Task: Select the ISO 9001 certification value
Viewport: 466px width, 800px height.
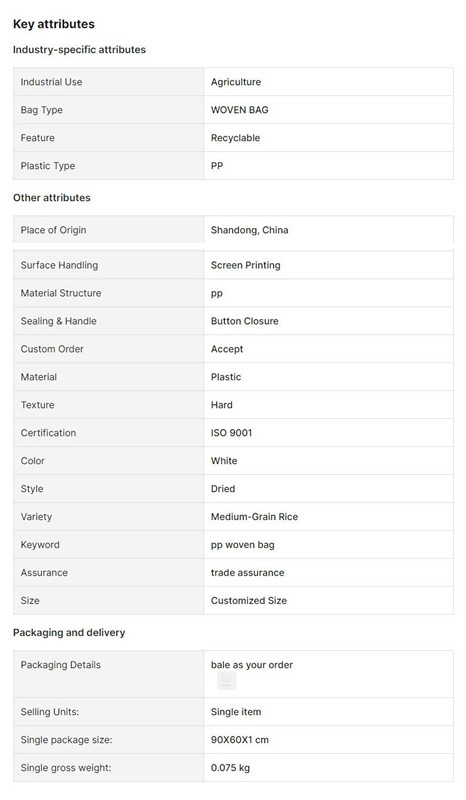Action: [231, 433]
